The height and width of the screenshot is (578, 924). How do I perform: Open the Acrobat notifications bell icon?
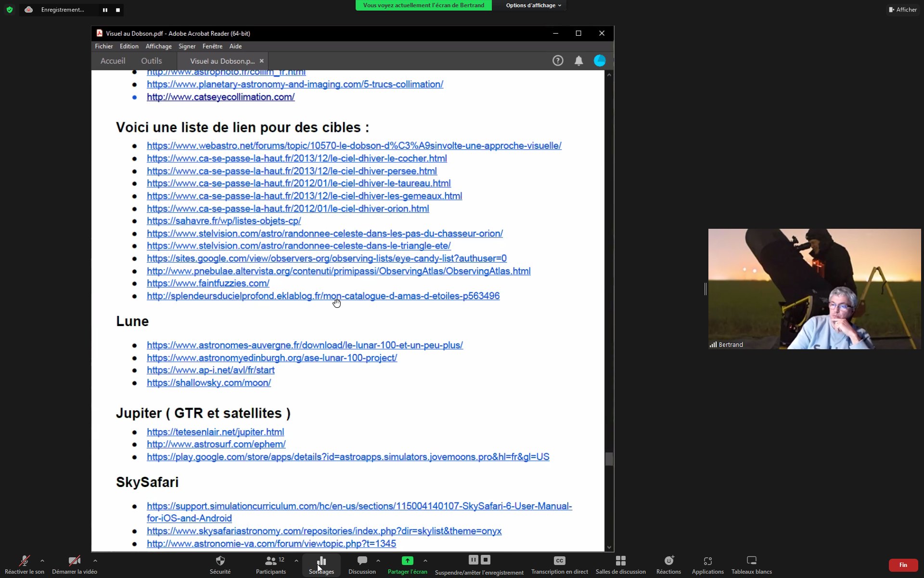[x=579, y=61]
